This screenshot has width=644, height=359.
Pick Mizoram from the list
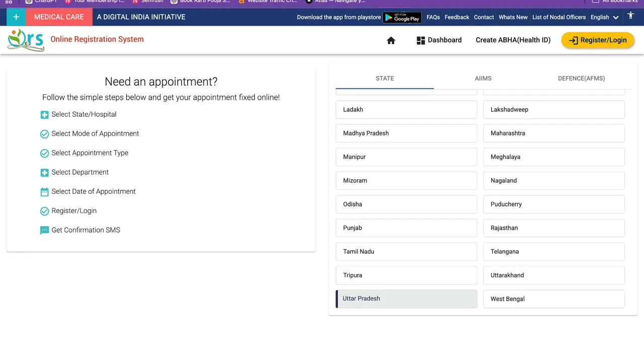click(407, 181)
